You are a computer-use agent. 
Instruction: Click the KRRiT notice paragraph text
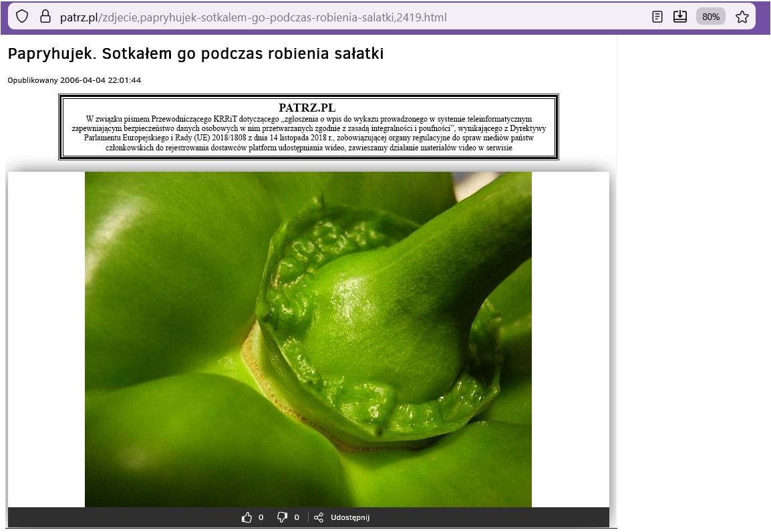click(308, 134)
